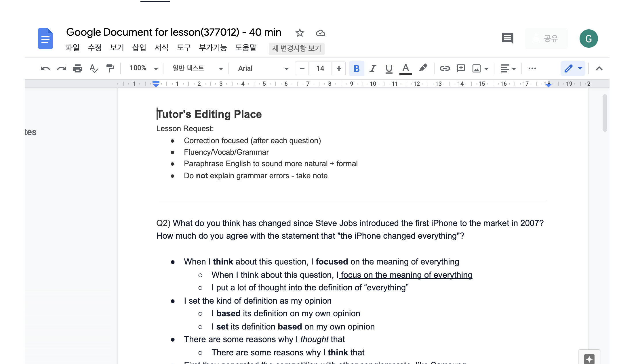Open comment history speech bubble
Viewport: 640px width, 364px height.
pyautogui.click(x=508, y=38)
